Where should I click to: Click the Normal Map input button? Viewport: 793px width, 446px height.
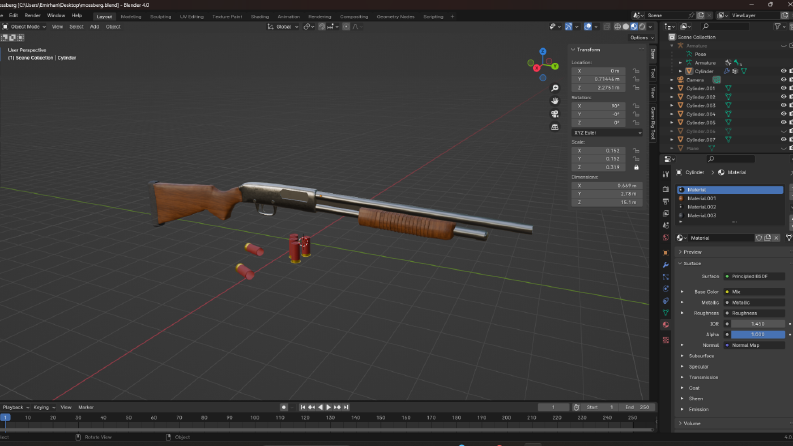pos(754,345)
